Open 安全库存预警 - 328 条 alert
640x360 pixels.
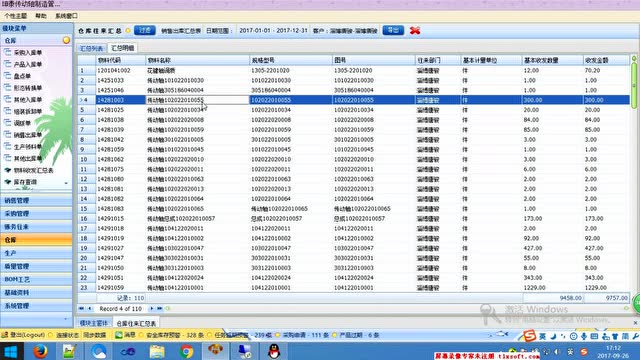[174, 335]
